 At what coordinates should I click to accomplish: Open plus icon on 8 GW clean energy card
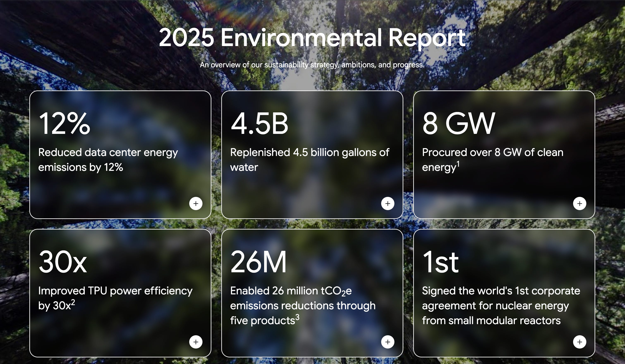(x=580, y=203)
